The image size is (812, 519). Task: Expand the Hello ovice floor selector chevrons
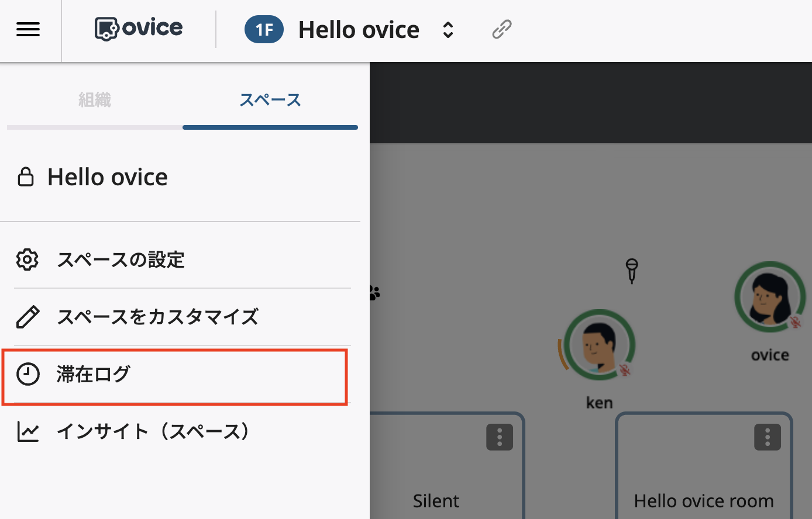point(448,29)
